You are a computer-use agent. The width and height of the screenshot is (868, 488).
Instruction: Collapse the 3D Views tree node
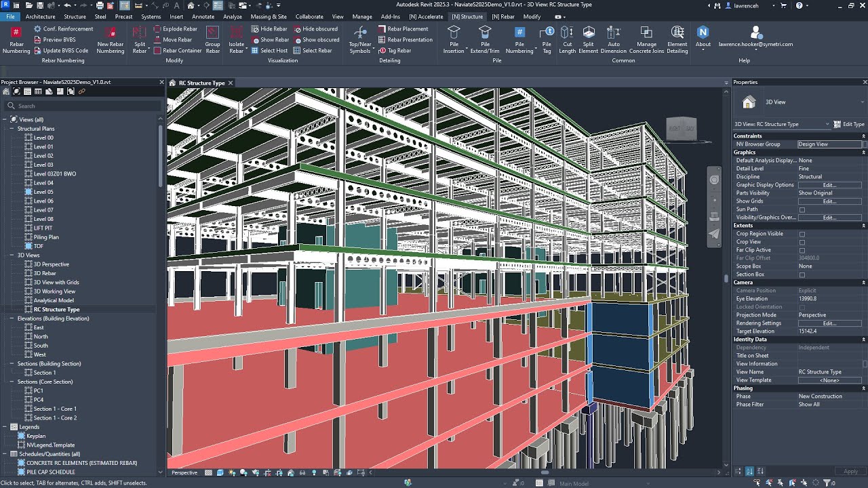coord(12,256)
